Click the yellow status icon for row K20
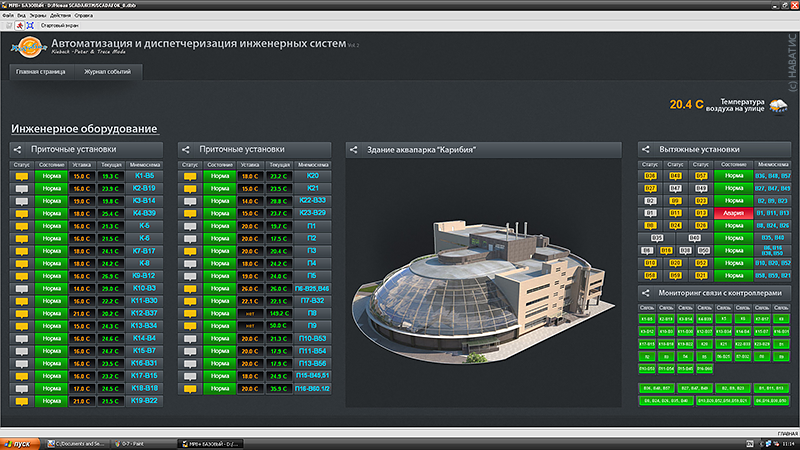Image resolution: width=800 pixels, height=450 pixels. [189, 175]
